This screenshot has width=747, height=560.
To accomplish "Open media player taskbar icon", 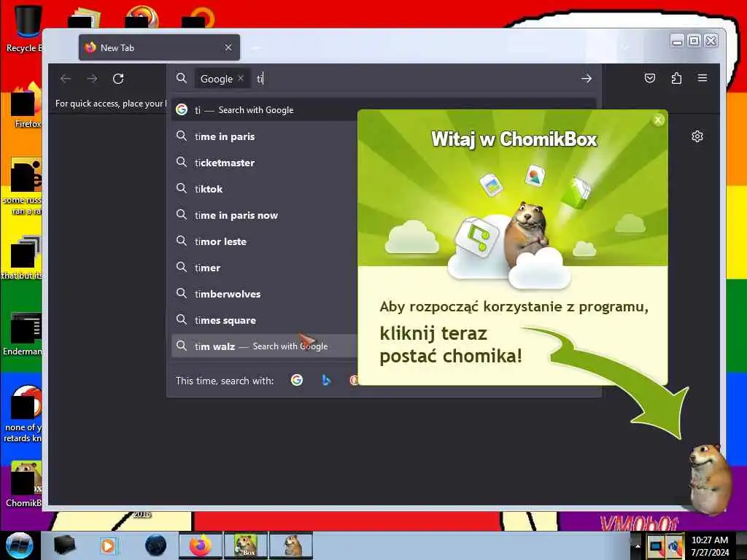I will (x=108, y=545).
